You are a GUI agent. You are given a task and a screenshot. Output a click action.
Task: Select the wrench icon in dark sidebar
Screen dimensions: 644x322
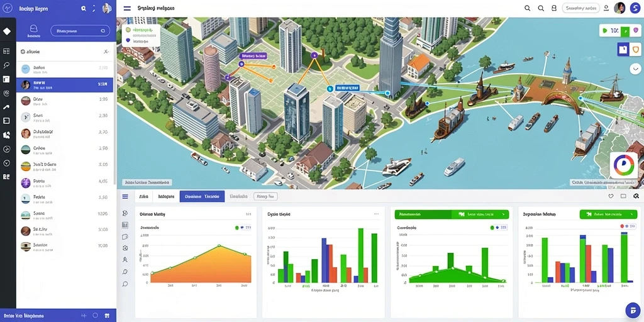(6, 107)
